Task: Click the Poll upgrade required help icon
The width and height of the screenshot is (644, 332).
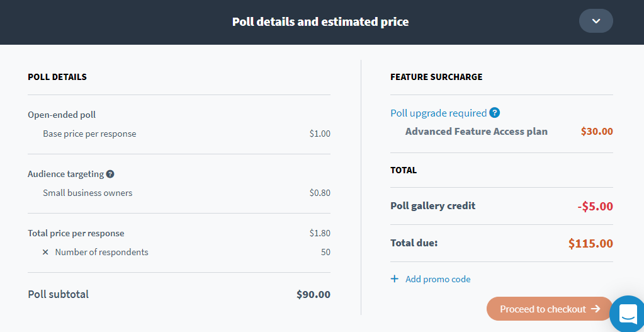Action: coord(495,113)
